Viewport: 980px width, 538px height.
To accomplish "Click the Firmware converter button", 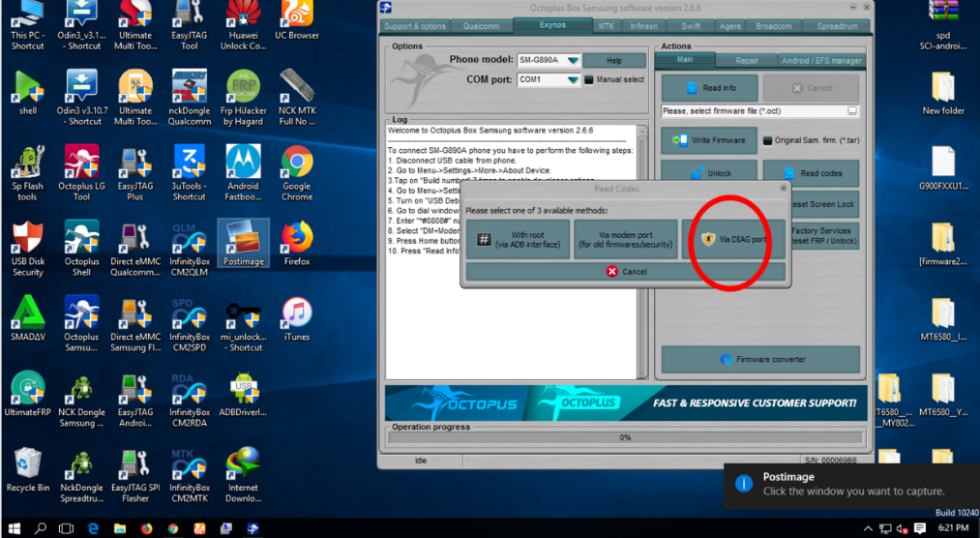I will [x=760, y=359].
